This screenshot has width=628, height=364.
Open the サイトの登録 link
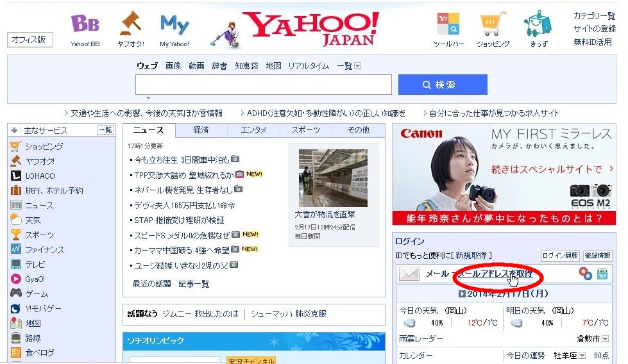595,29
